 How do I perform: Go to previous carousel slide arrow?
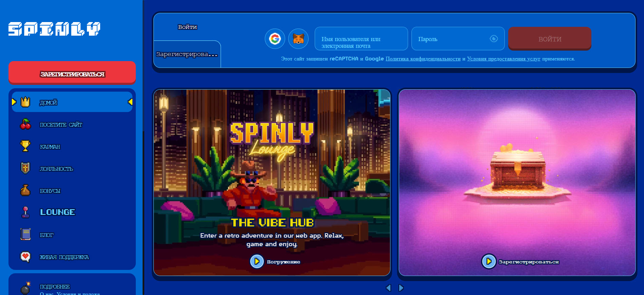pos(389,288)
